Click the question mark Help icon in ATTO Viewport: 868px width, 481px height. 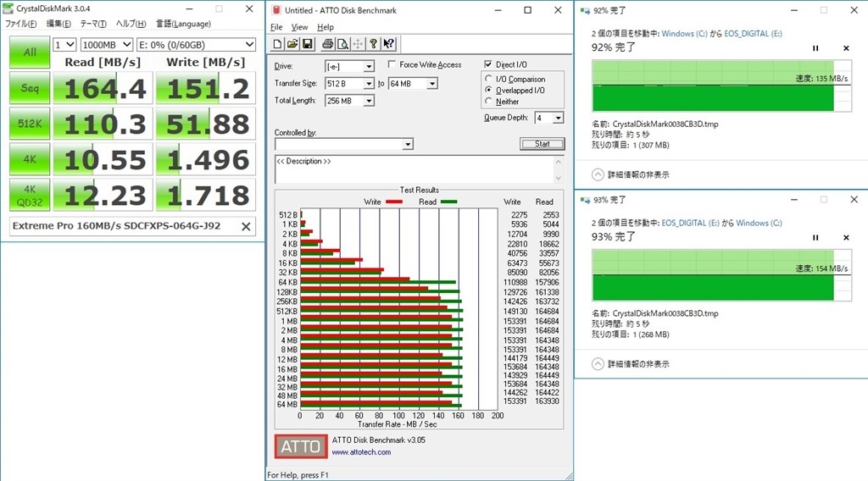click(x=374, y=44)
